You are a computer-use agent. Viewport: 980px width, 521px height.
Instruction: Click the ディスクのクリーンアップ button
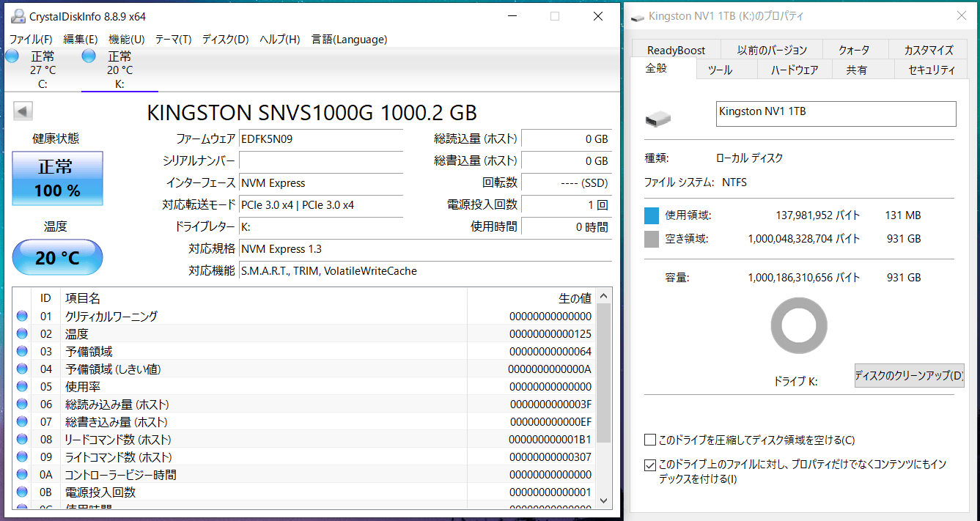(x=910, y=375)
